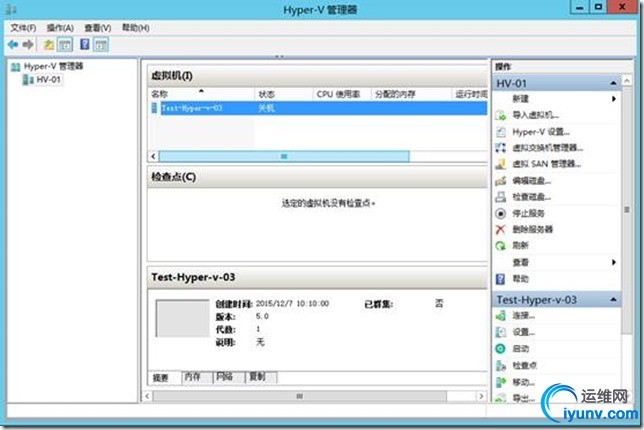Open the 查看(V) menu
Image resolution: width=644 pixels, height=430 pixels.
(98, 28)
